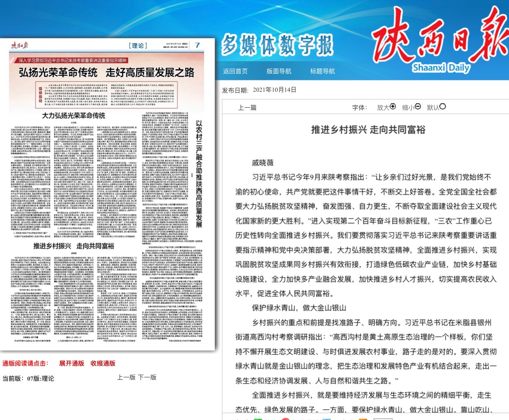
Task: Open 版面导航 in the navigation bar
Action: pyautogui.click(x=279, y=71)
